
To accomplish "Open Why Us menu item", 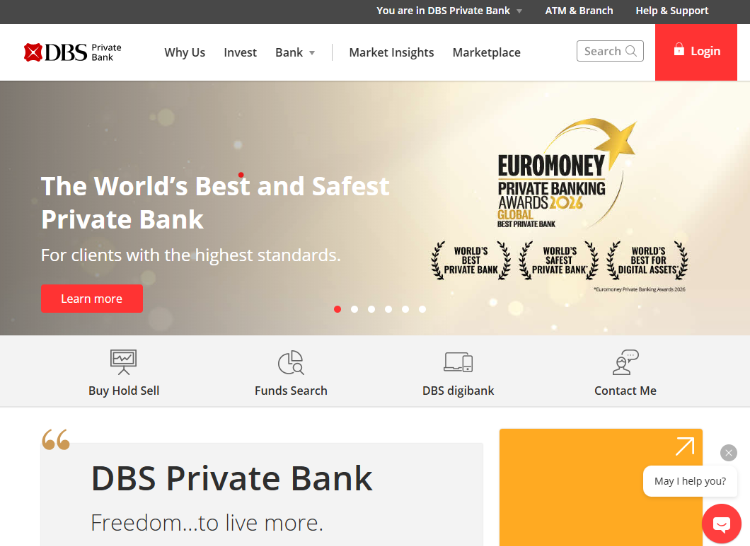I will point(185,52).
